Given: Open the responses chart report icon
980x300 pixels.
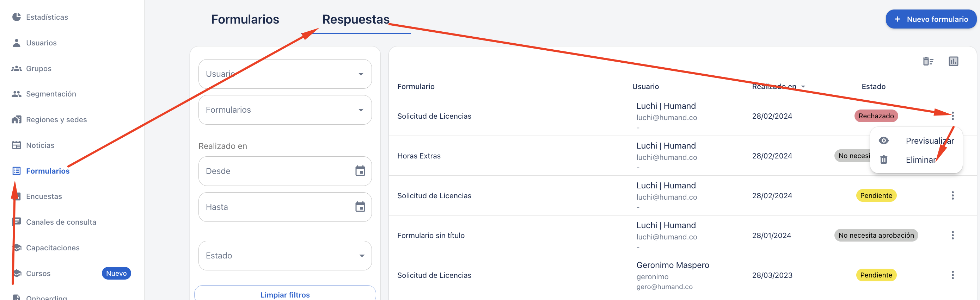Looking at the screenshot, I should click(x=953, y=61).
